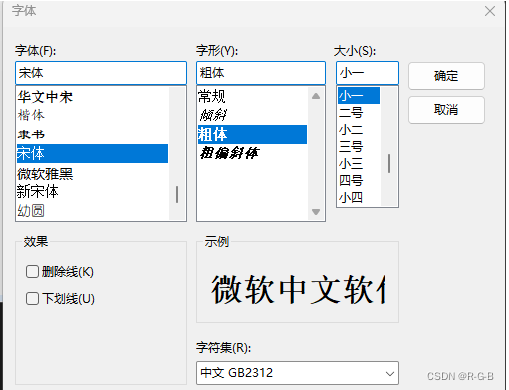Select 楷体 in the font list
Screen dimensions: 509x390
pos(92,115)
